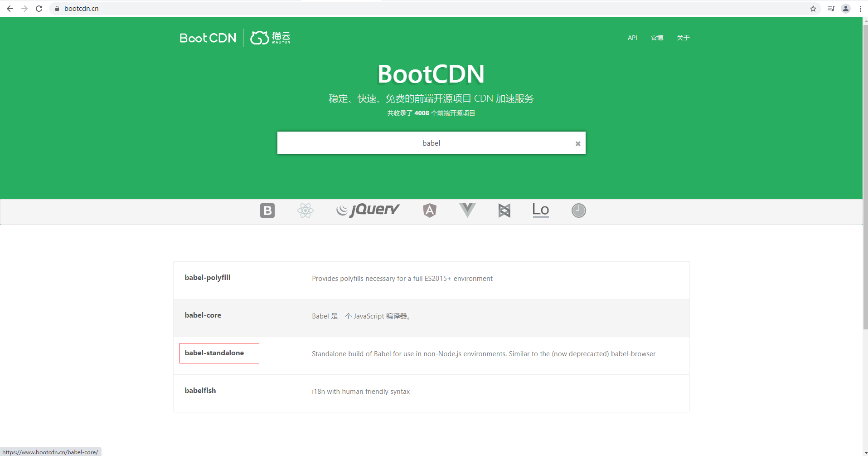Click the vertical page scrollbar thumb
The height and width of the screenshot is (456, 868).
click(865, 177)
